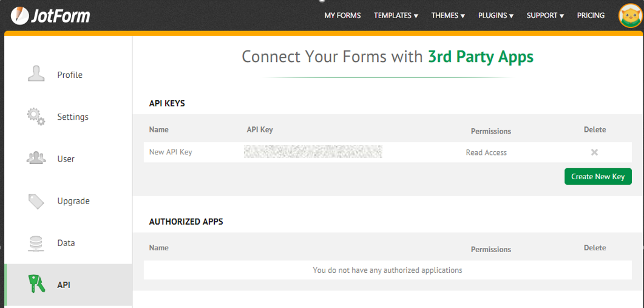Click Name header in Authorized Apps table
Image resolution: width=644 pixels, height=308 pixels.
pos(158,248)
